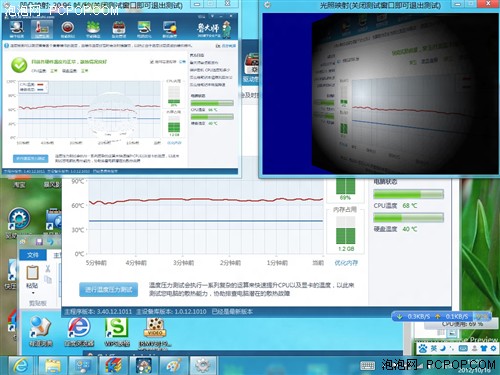Image resolution: width=500 pixels, height=375 pixels.
Task: Click the 主程序版本: 3.40.12.1011 status text
Action: pos(98,312)
